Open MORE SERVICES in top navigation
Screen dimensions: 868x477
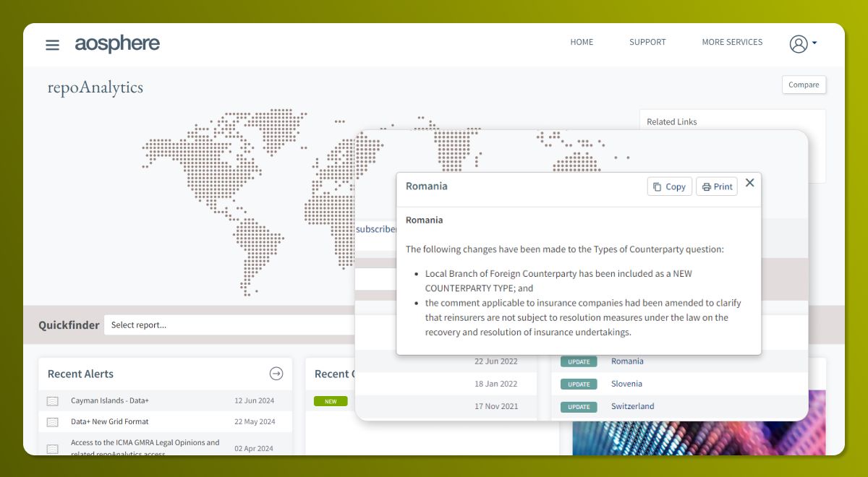[731, 42]
